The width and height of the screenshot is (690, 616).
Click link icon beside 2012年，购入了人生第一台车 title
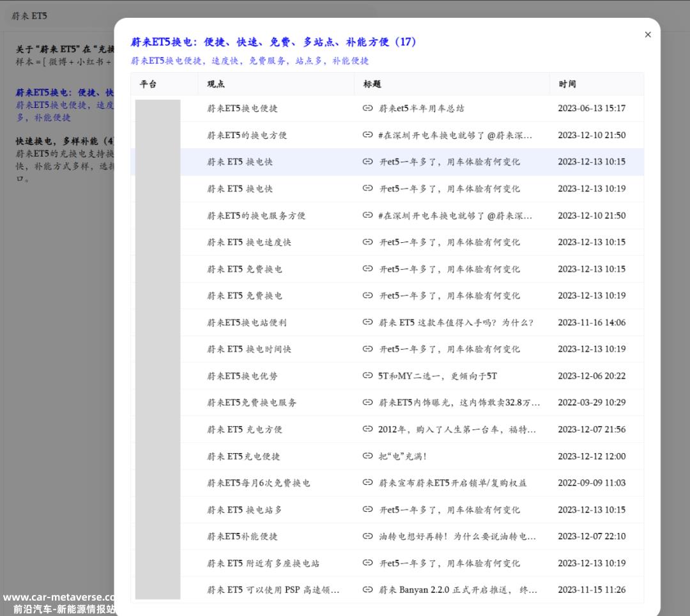(x=367, y=429)
